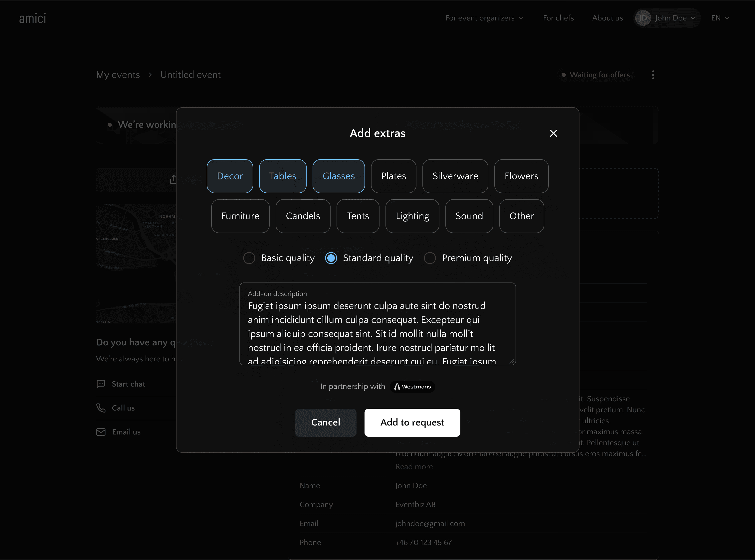Open the three-dot event options menu
The image size is (755, 560).
[x=653, y=75]
